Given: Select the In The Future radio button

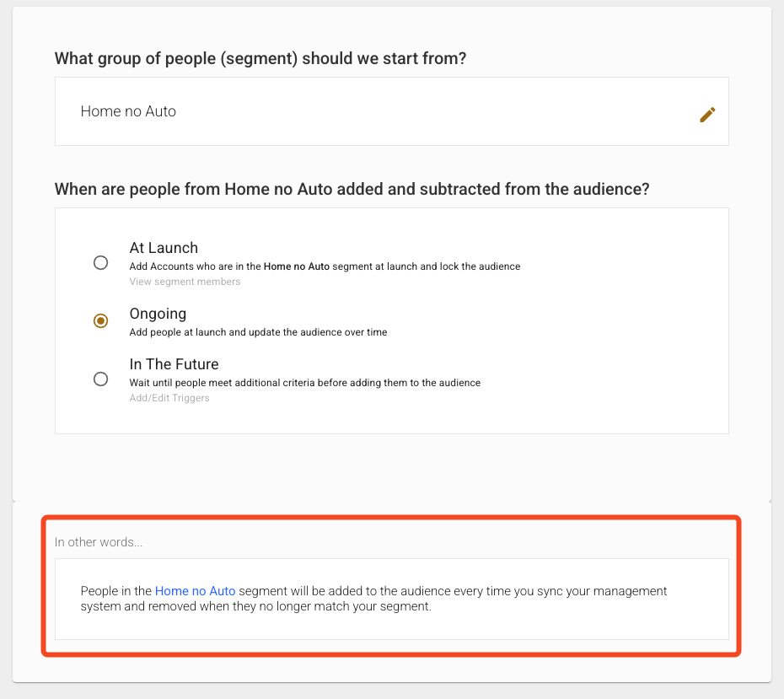Looking at the screenshot, I should click(x=101, y=379).
